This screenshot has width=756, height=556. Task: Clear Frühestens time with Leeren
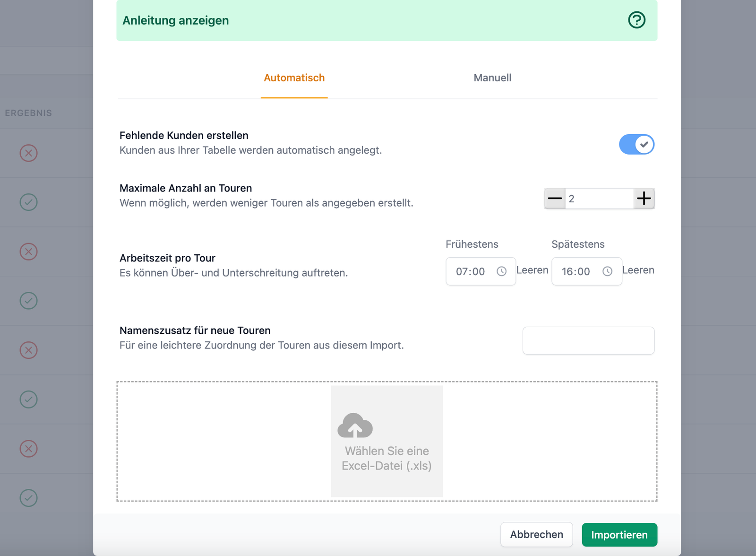click(533, 270)
